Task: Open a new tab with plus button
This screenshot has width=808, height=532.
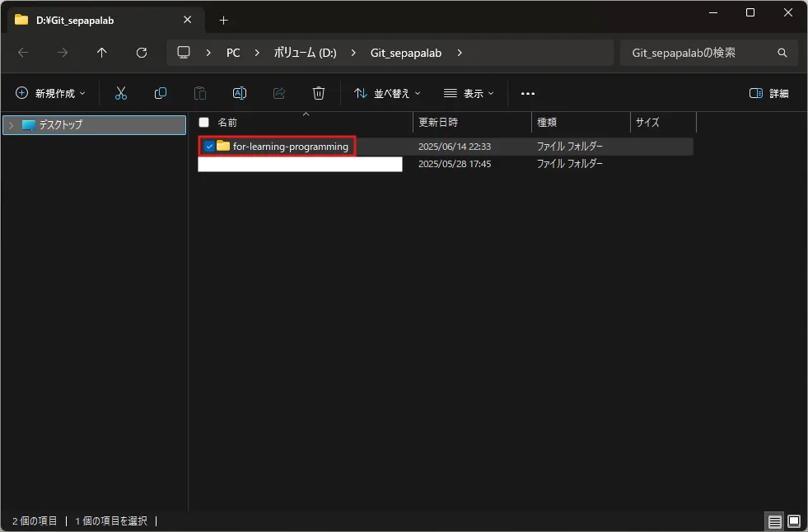Action: [x=224, y=20]
